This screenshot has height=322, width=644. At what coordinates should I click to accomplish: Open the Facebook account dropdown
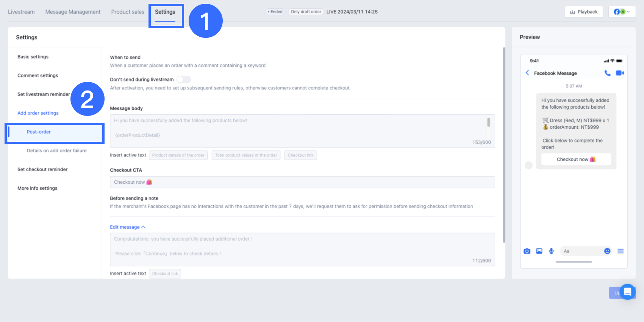(x=622, y=12)
